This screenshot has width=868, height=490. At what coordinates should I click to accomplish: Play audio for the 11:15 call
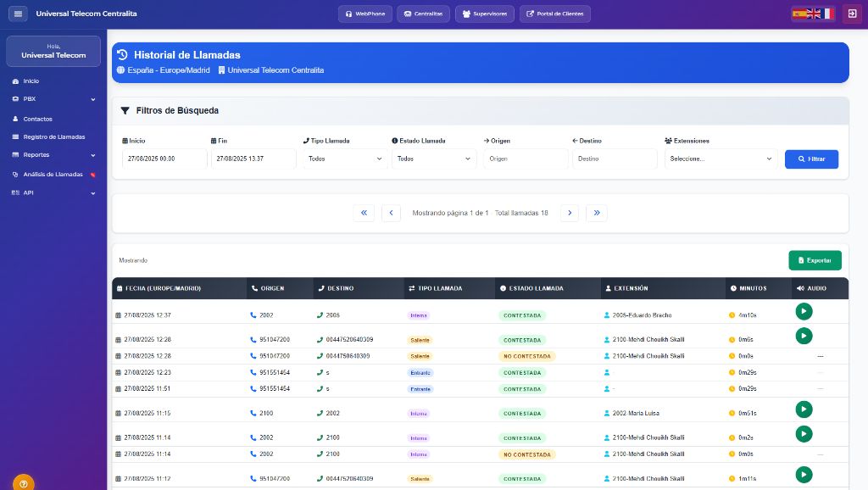point(804,409)
